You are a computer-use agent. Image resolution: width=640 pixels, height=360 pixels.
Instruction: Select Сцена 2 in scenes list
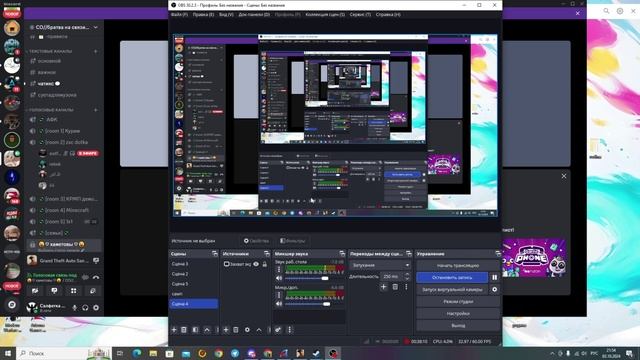[x=193, y=274]
